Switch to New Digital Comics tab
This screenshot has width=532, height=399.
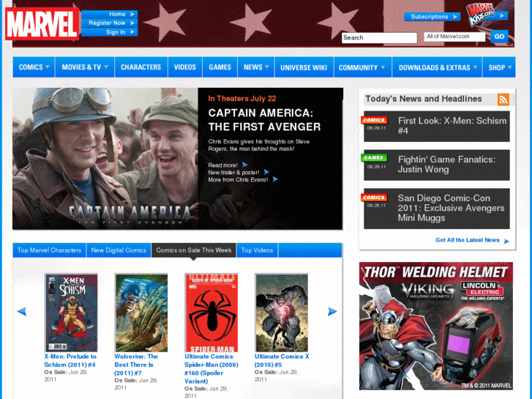click(x=119, y=250)
